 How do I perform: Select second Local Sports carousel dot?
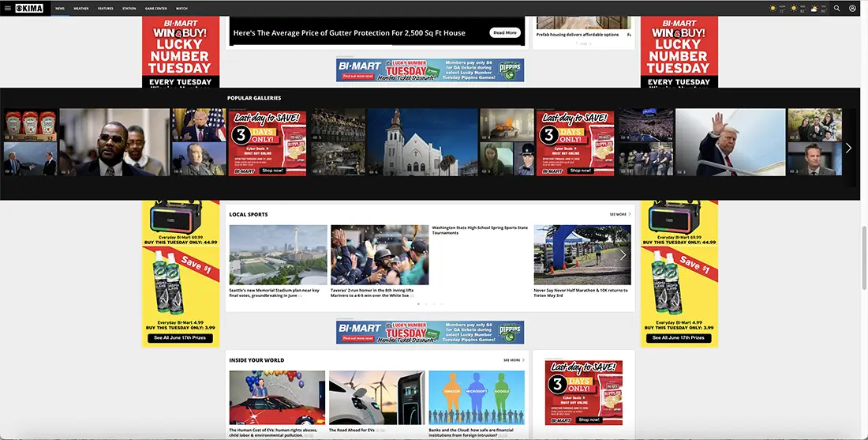pyautogui.click(x=426, y=303)
